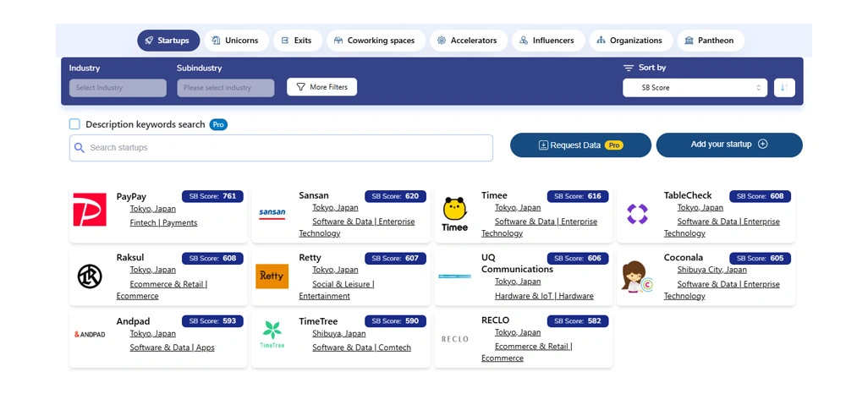The image size is (868, 394).
Task: Click TimeTree's Software & Data | Comtech link
Action: [361, 347]
